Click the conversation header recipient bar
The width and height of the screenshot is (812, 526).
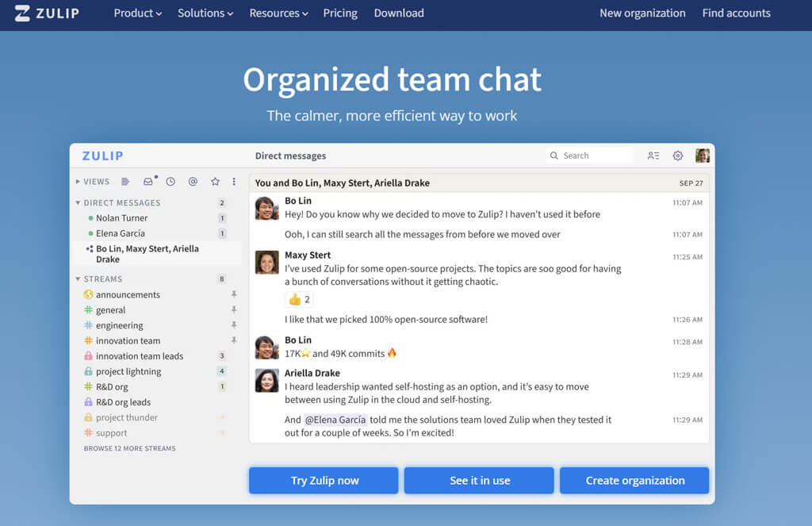pos(479,183)
